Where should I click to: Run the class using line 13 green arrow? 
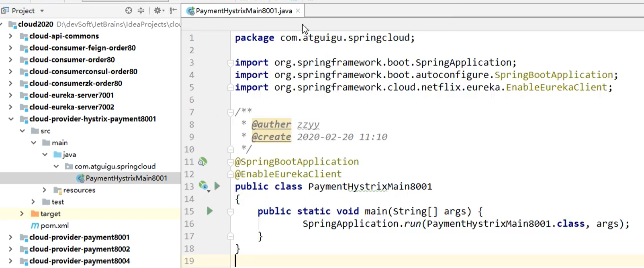click(217, 186)
